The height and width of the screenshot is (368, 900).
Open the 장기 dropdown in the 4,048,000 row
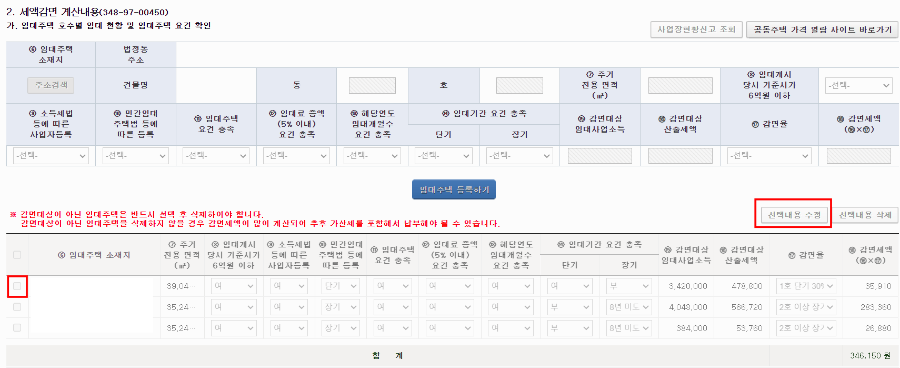pos(629,307)
